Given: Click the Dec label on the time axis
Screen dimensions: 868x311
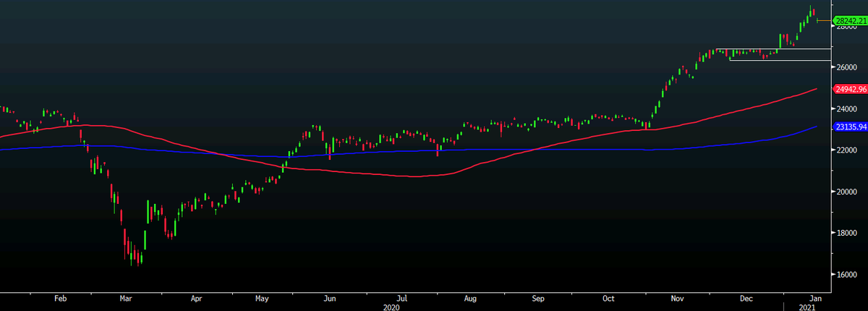Looking at the screenshot, I should coord(746,297).
